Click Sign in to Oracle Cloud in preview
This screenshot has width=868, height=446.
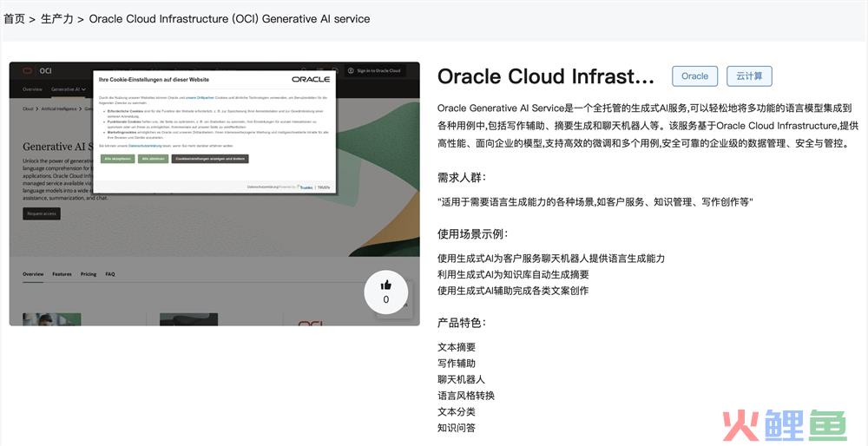click(374, 71)
